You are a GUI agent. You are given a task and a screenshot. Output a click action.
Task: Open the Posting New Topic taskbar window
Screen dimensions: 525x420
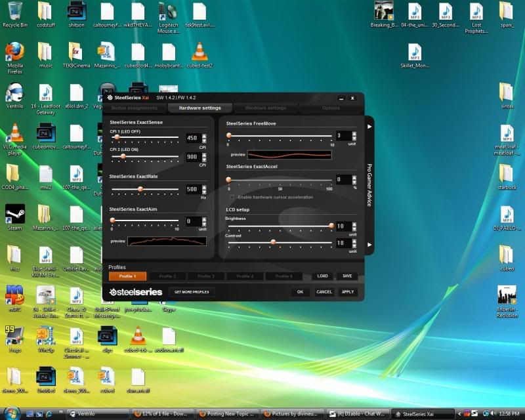pyautogui.click(x=228, y=414)
